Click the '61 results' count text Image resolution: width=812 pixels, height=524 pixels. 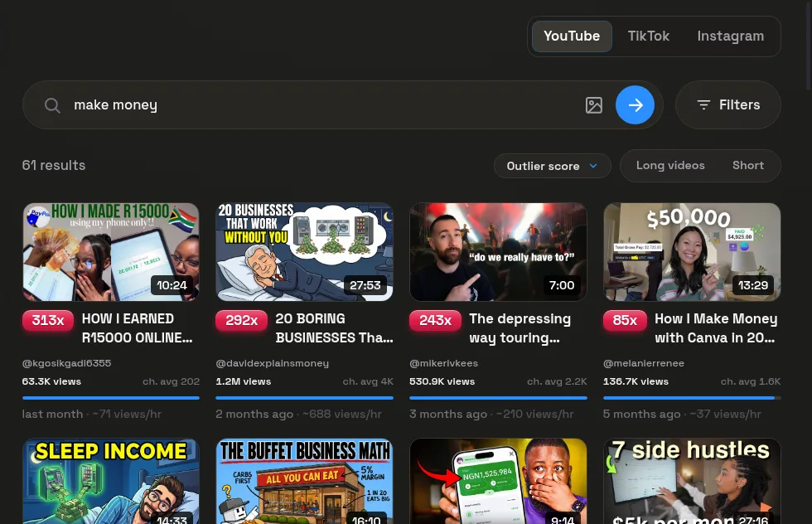[54, 165]
